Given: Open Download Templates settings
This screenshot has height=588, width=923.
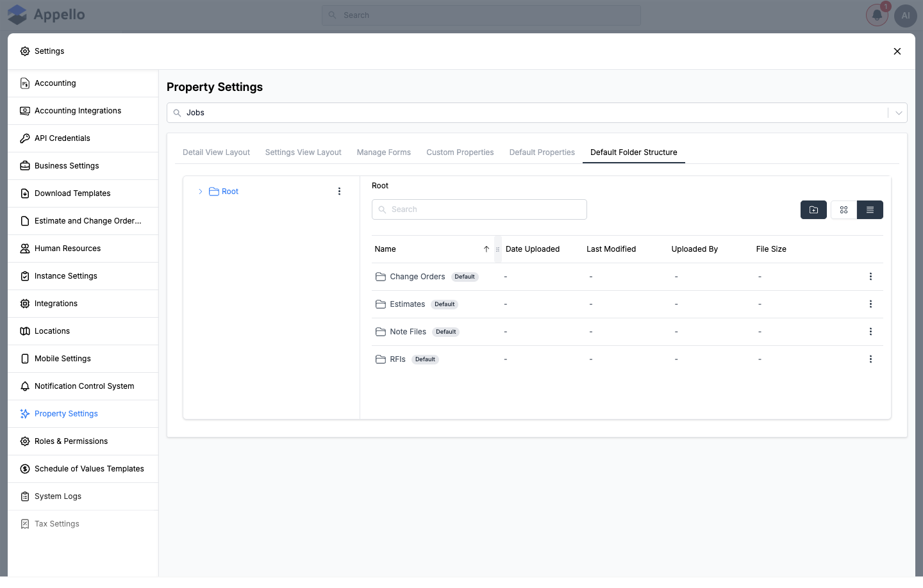Looking at the screenshot, I should coord(83,193).
